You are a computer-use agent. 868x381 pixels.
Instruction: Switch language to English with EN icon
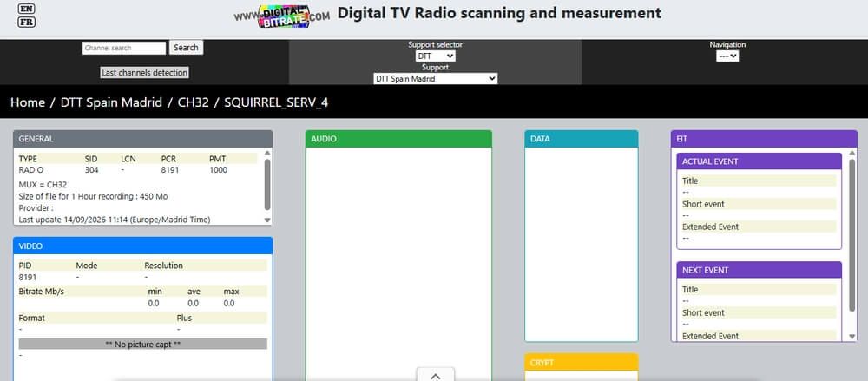point(26,9)
